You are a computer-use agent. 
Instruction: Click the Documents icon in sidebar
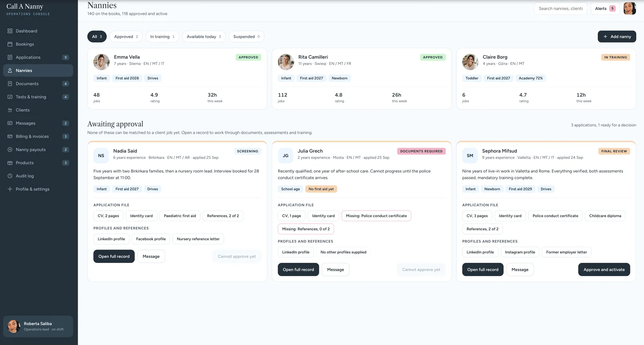coord(10,84)
